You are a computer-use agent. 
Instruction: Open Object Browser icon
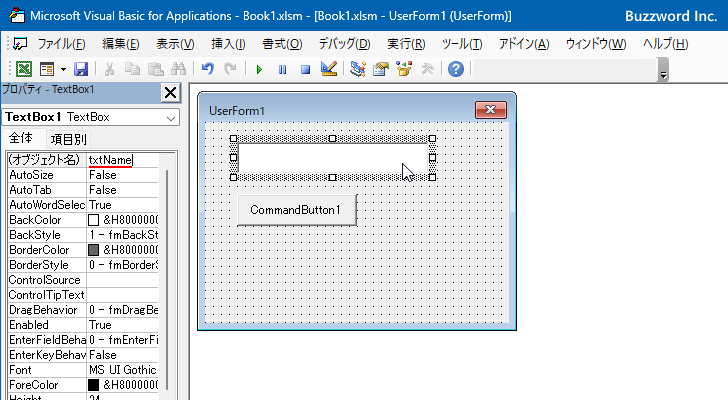click(x=404, y=69)
